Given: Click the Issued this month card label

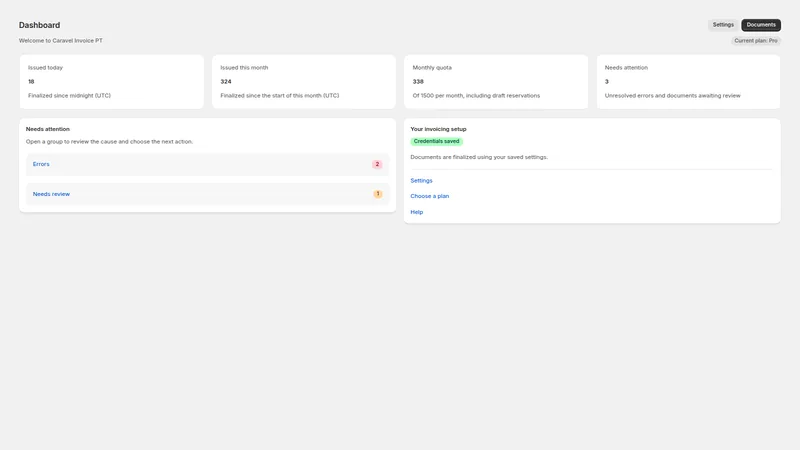Looking at the screenshot, I should (x=244, y=67).
